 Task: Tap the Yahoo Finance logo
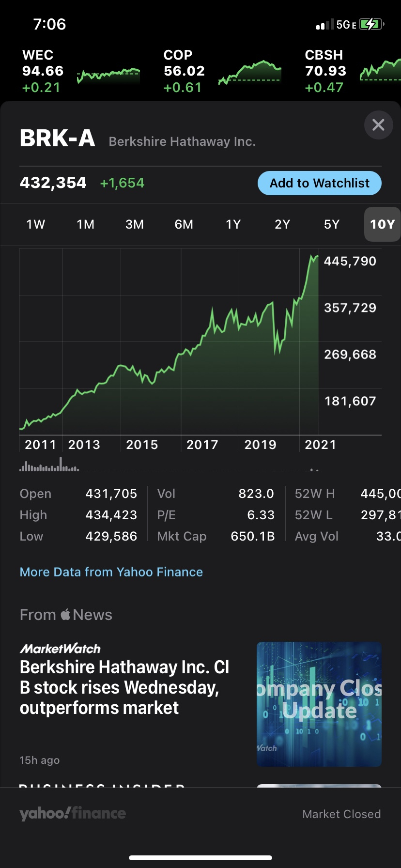click(73, 814)
